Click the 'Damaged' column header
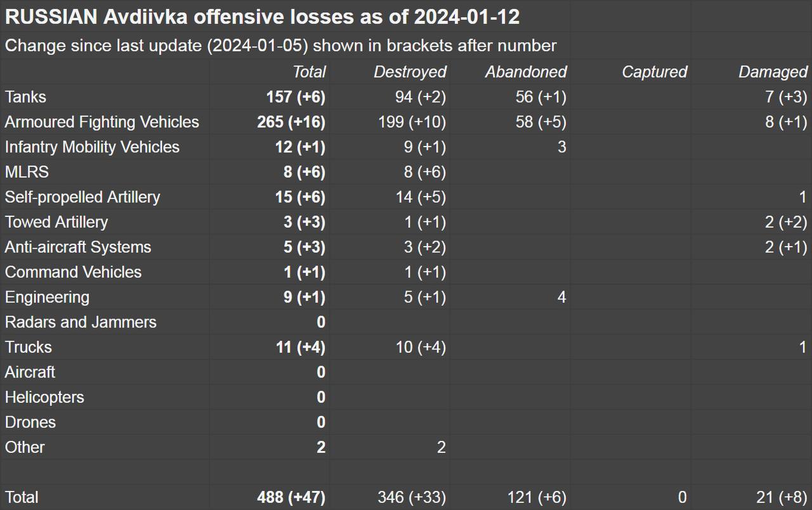 click(773, 72)
